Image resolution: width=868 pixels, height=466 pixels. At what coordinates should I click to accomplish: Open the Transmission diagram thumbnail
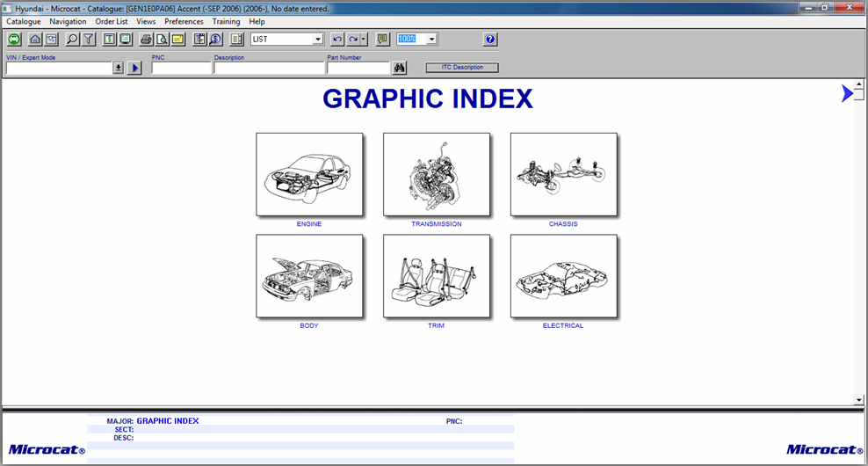(x=437, y=174)
